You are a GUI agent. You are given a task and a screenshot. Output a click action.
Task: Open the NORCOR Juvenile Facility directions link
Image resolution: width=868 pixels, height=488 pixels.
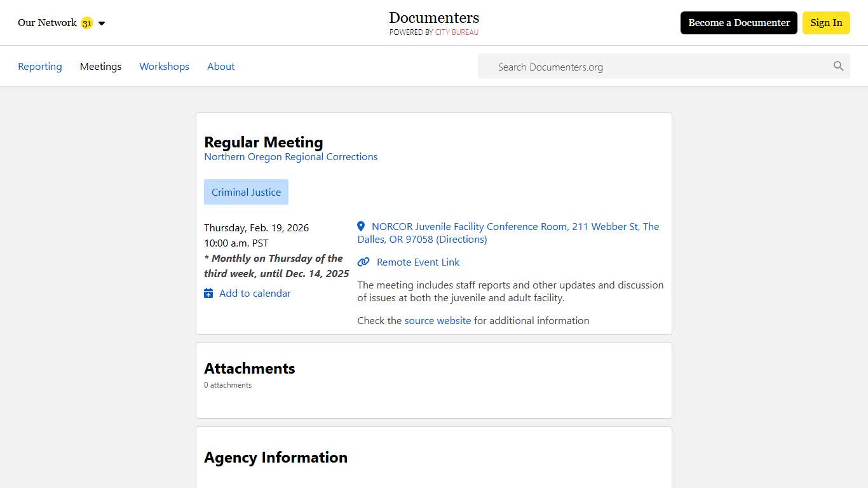pyautogui.click(x=508, y=233)
